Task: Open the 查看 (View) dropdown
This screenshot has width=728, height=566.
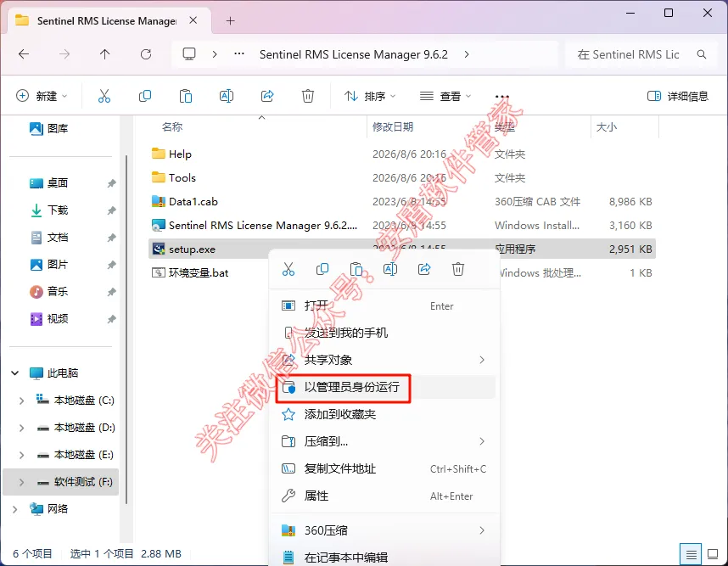Action: pyautogui.click(x=445, y=96)
